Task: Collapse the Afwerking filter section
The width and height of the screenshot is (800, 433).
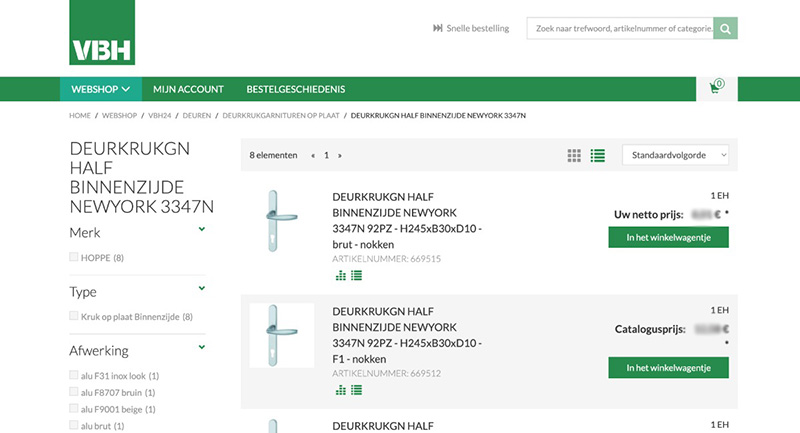Action: point(202,348)
